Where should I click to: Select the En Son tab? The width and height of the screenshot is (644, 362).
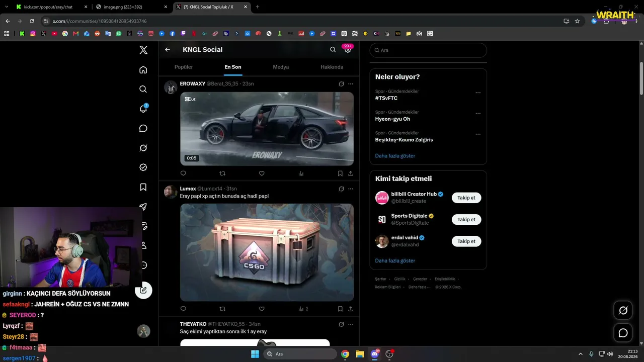233,67
